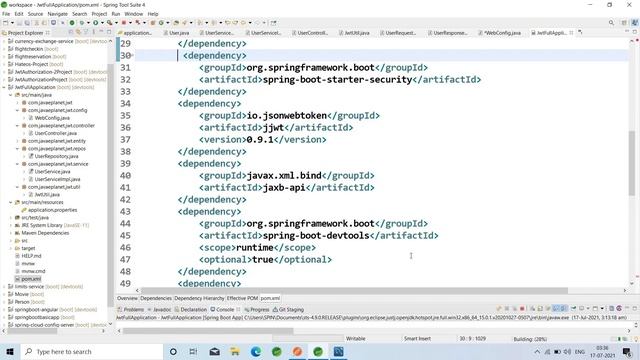Maximize the editor area
Screen dimensions: 640x360
pos(635,32)
